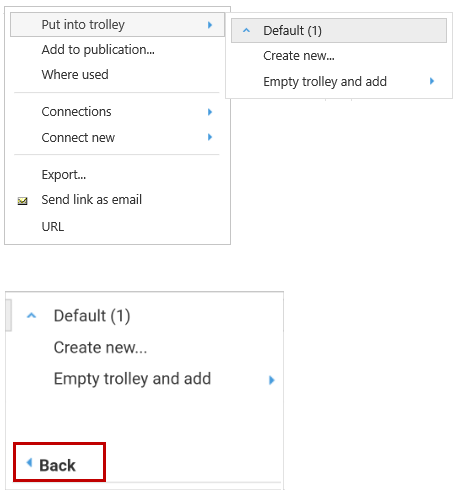This screenshot has height=493, width=456.
Task: Expand the Connections submenu arrow
Action: pyautogui.click(x=210, y=112)
